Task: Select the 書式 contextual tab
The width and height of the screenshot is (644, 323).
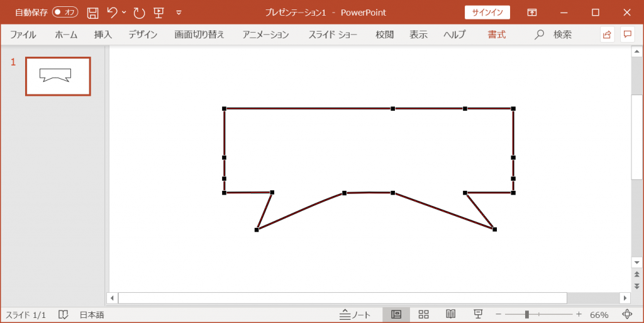Action: pos(497,35)
